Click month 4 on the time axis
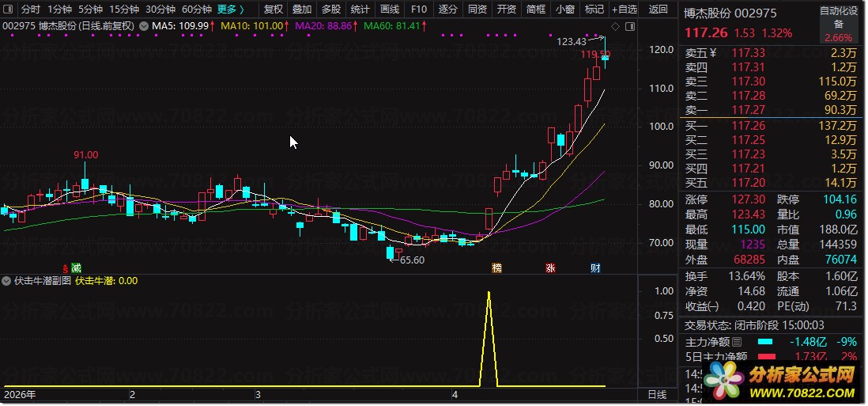The width and height of the screenshot is (868, 406). 455,395
